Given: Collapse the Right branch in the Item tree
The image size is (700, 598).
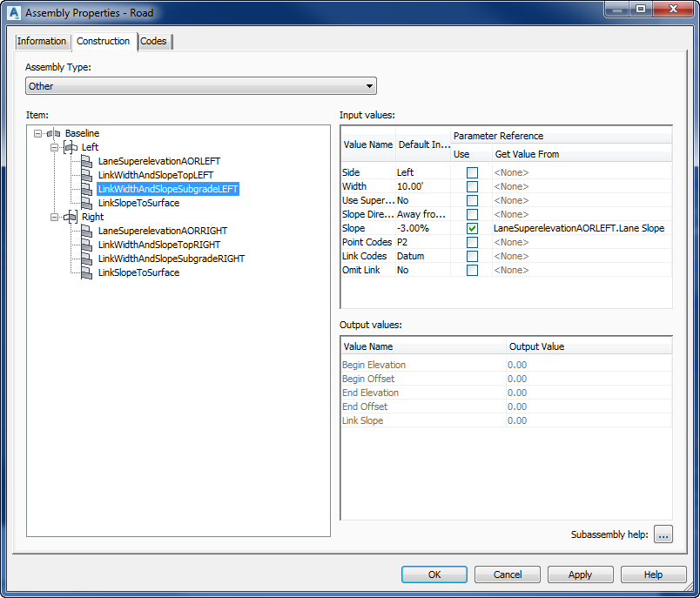Looking at the screenshot, I should 54,217.
